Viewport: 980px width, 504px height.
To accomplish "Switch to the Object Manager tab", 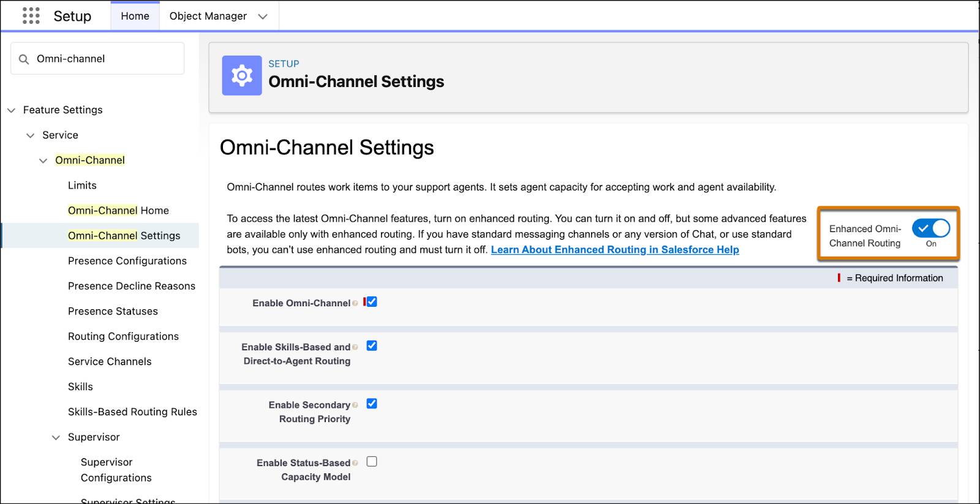I will coord(208,16).
